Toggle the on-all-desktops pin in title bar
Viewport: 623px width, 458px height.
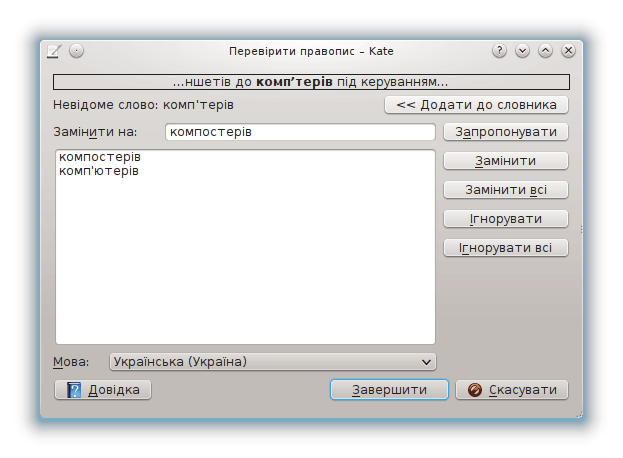pyautogui.click(x=76, y=50)
